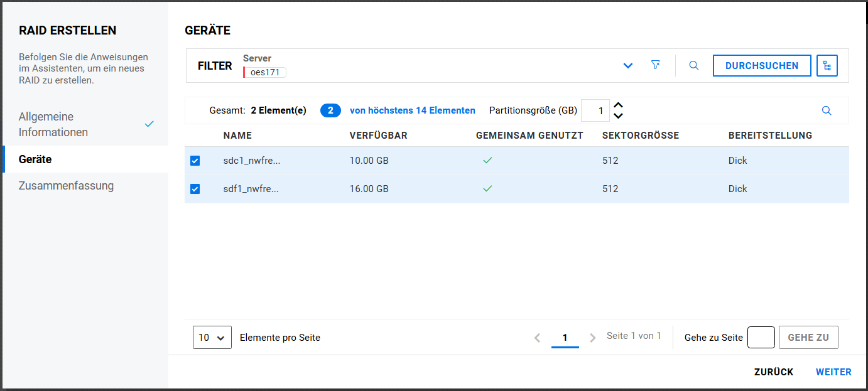
Task: Open the elements per page dropdown
Action: tap(212, 338)
